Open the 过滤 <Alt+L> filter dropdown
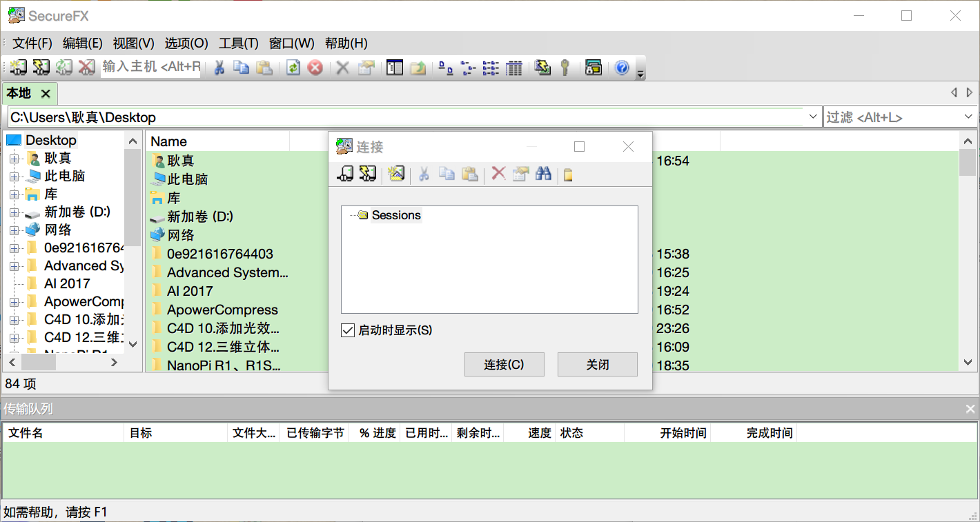980x522 pixels. point(968,117)
